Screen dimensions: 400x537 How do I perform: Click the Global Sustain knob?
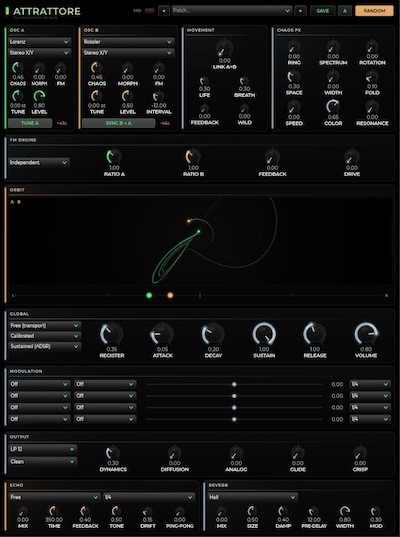[x=264, y=334]
